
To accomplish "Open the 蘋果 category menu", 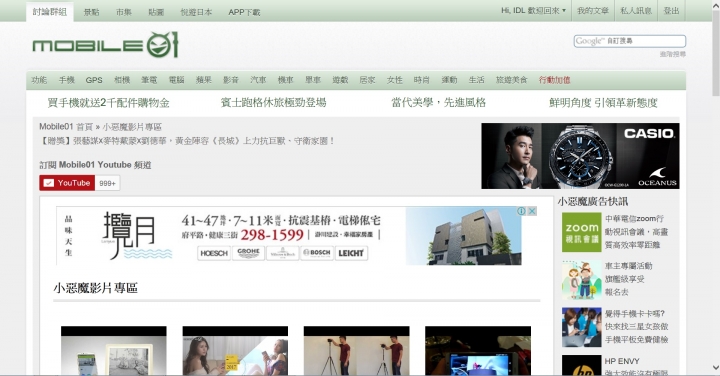I will (x=203, y=80).
